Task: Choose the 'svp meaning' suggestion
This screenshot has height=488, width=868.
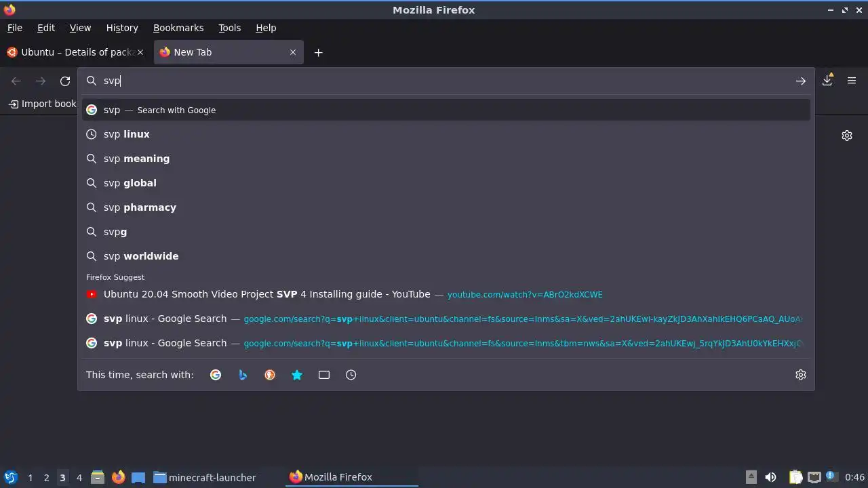Action: pyautogui.click(x=446, y=159)
